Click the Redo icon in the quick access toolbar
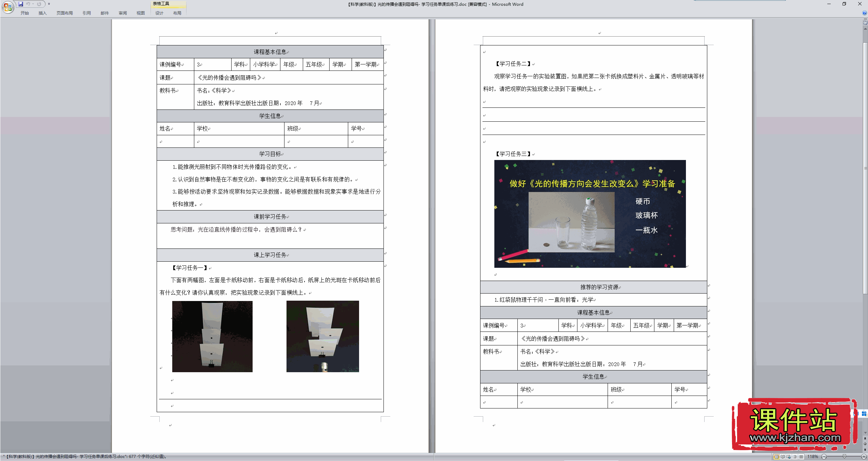Screen dimensions: 868x461 point(39,4)
